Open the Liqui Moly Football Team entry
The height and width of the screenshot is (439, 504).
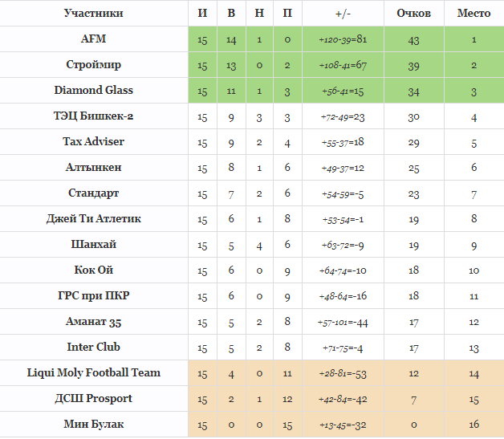[x=94, y=373]
